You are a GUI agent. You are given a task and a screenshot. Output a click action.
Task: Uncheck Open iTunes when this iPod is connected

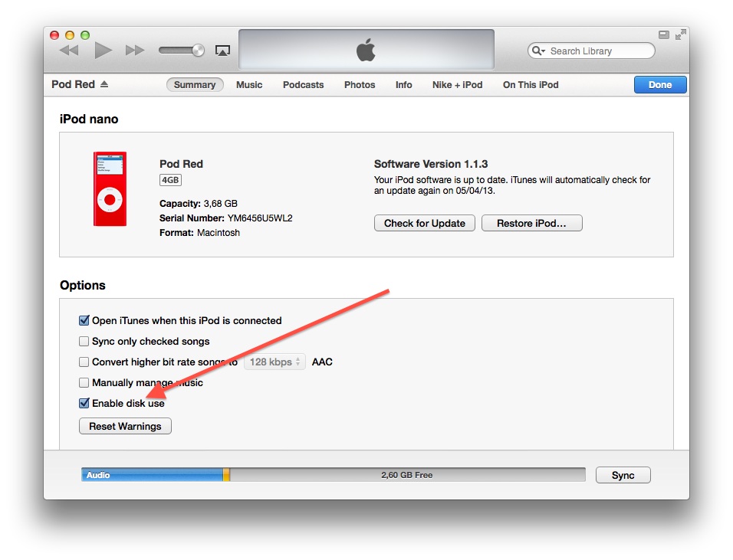pos(84,320)
